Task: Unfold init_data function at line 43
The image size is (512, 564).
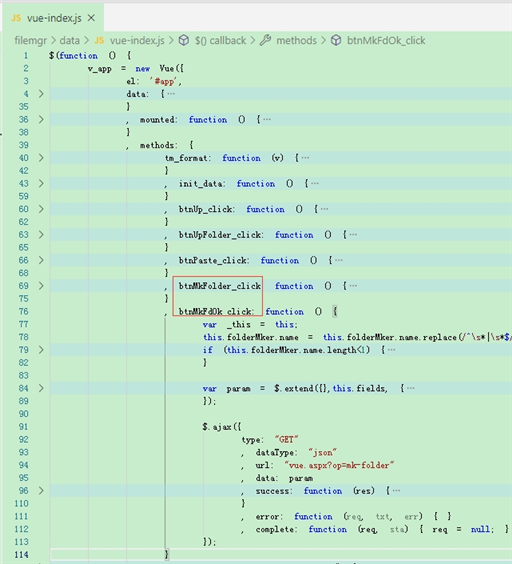Action: (41, 183)
